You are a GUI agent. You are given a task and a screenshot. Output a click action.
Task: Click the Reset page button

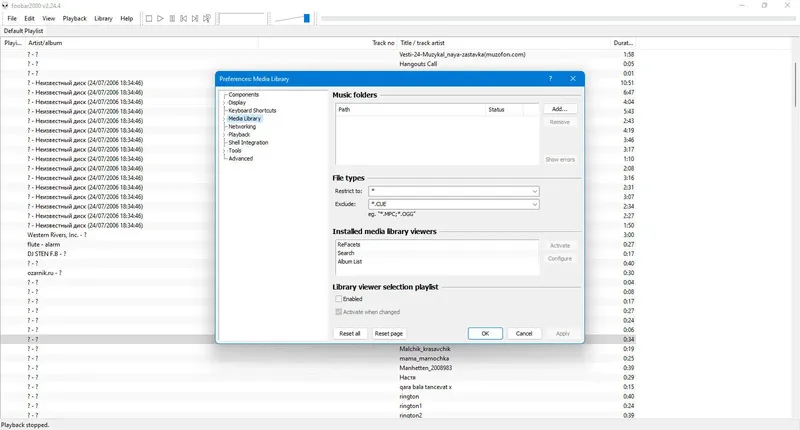(389, 334)
